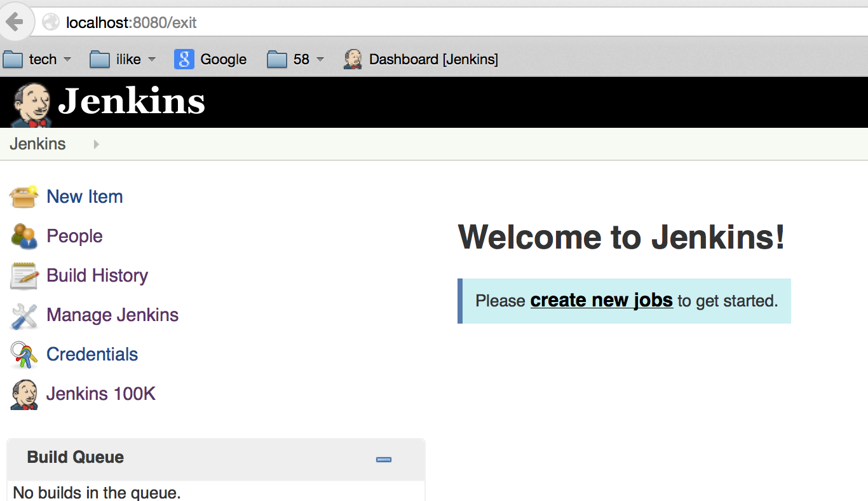The width and height of the screenshot is (868, 501).
Task: Click the Credentials keys icon
Action: point(24,355)
